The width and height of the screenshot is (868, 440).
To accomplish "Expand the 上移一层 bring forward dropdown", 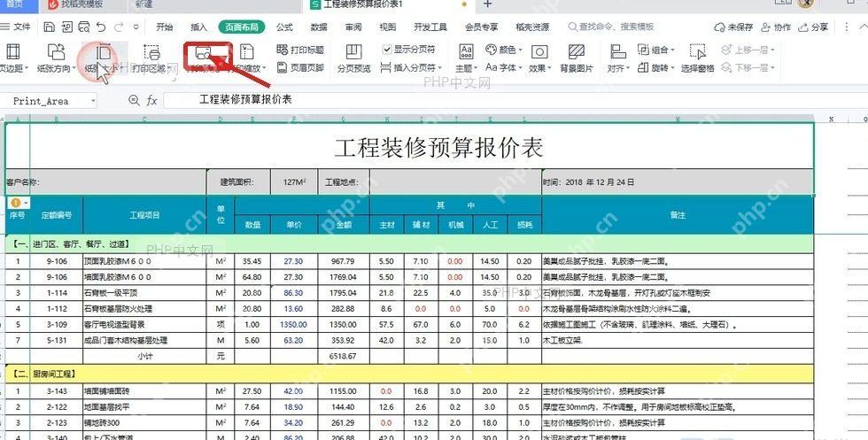I will [772, 50].
